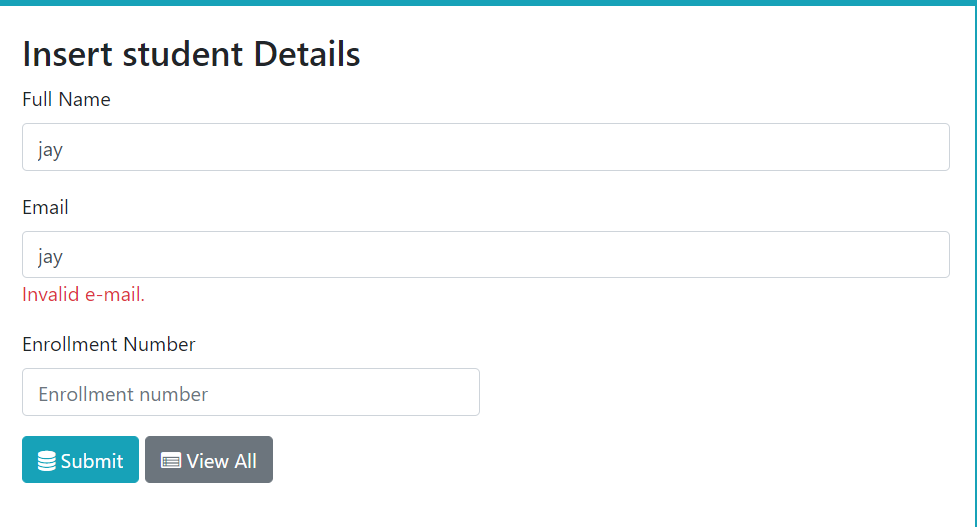Focus the Email input field
977x527 pixels.
[485, 255]
